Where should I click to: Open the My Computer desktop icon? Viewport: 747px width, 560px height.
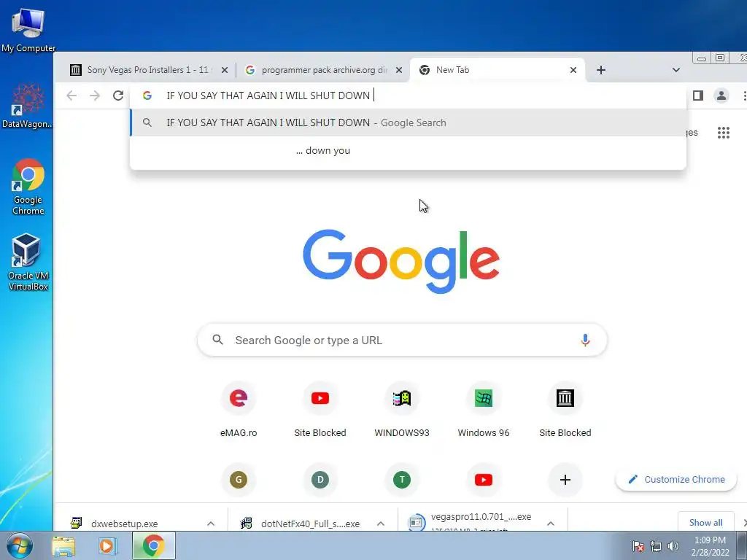[28, 30]
